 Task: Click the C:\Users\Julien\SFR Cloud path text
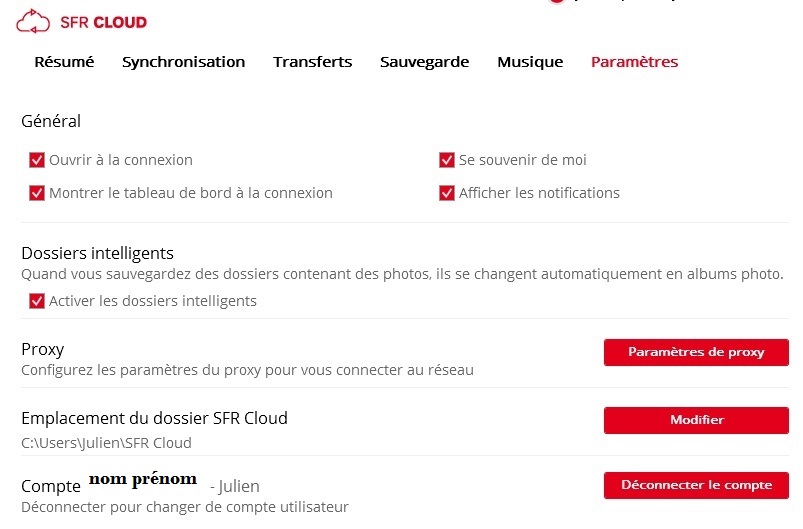106,443
